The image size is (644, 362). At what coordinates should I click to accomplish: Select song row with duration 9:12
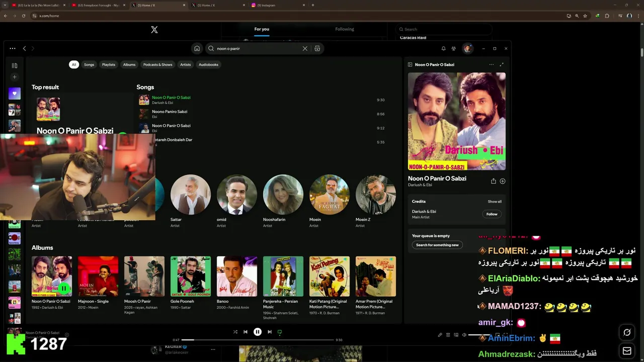(262, 128)
